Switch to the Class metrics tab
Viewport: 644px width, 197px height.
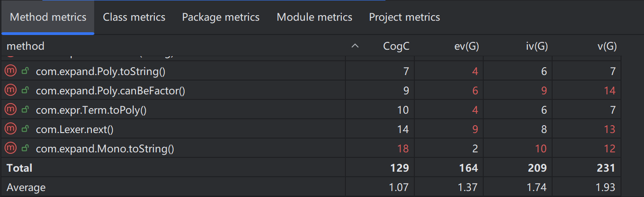134,17
